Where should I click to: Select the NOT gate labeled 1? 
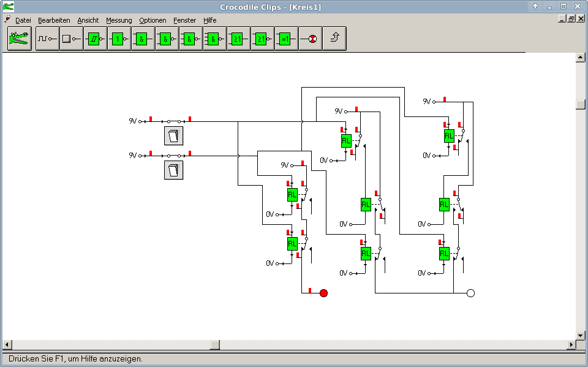point(119,39)
